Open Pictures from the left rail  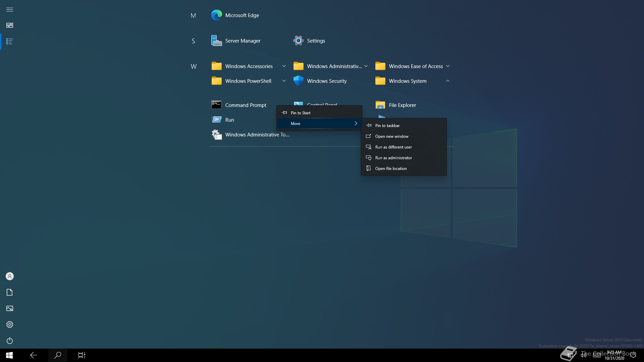(x=10, y=308)
